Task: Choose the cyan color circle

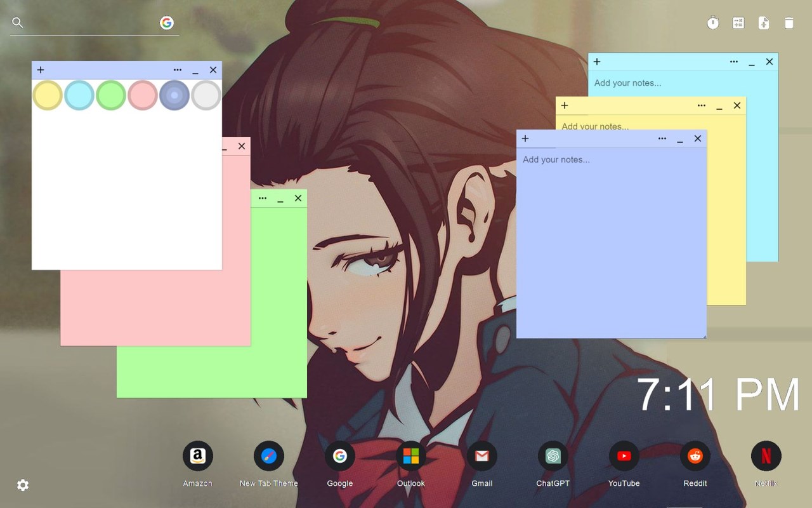Action: pyautogui.click(x=79, y=95)
